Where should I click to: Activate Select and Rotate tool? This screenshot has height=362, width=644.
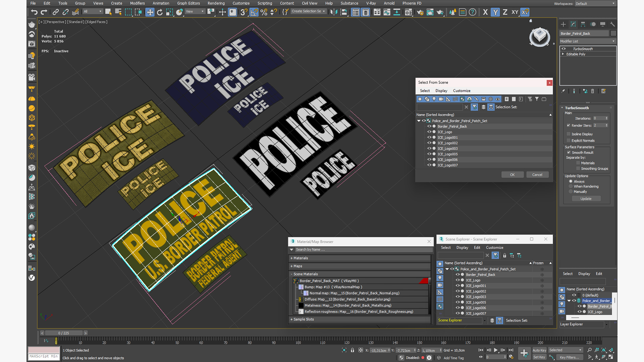[160, 12]
